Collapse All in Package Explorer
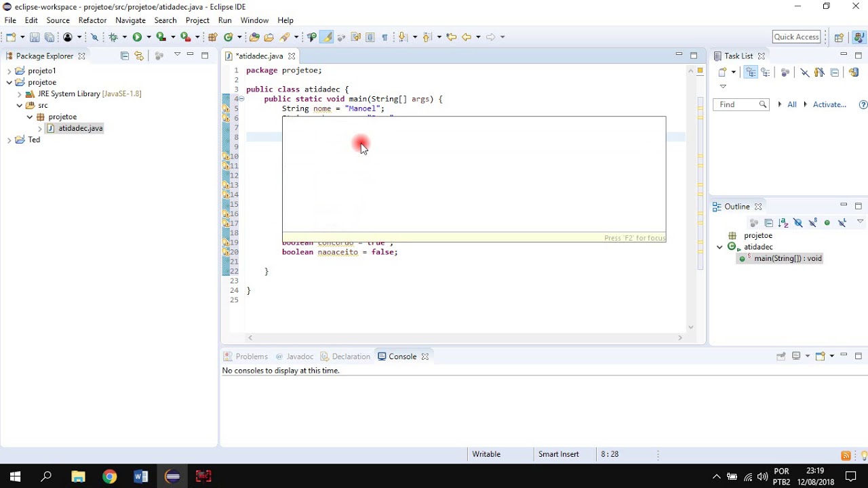This screenshot has width=868, height=488. tap(124, 56)
